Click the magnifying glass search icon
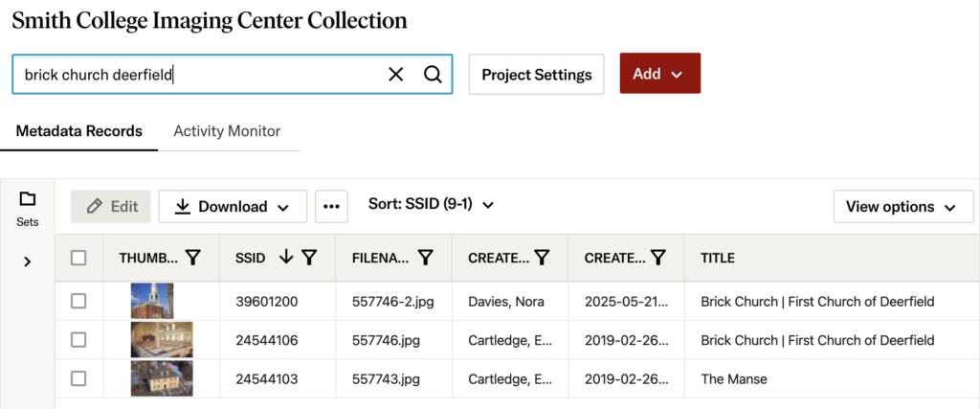This screenshot has height=409, width=980. coord(433,75)
